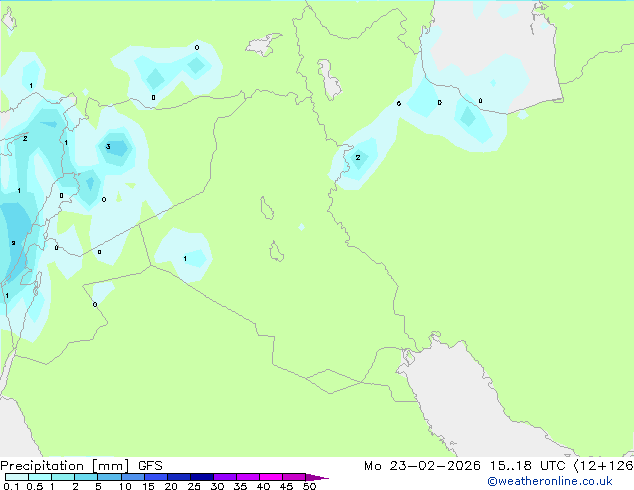Viewport: 634px width, 490px height.
Task: Click the 'Precipitation [mm]' title text
Action: coord(65,466)
